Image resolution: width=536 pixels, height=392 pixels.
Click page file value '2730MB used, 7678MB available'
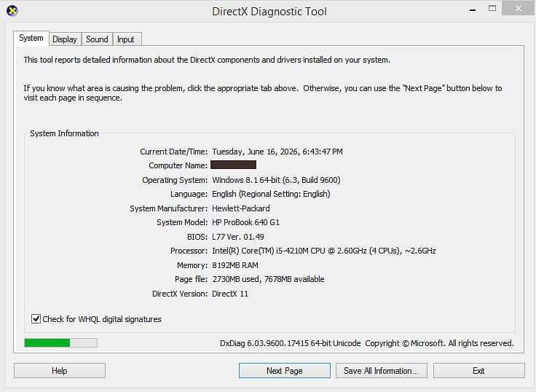point(268,279)
